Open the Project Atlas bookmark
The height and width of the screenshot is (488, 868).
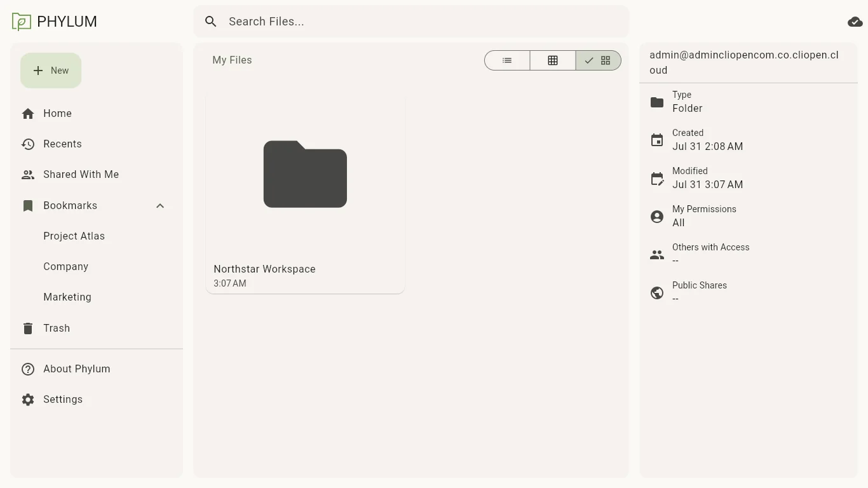pos(74,236)
